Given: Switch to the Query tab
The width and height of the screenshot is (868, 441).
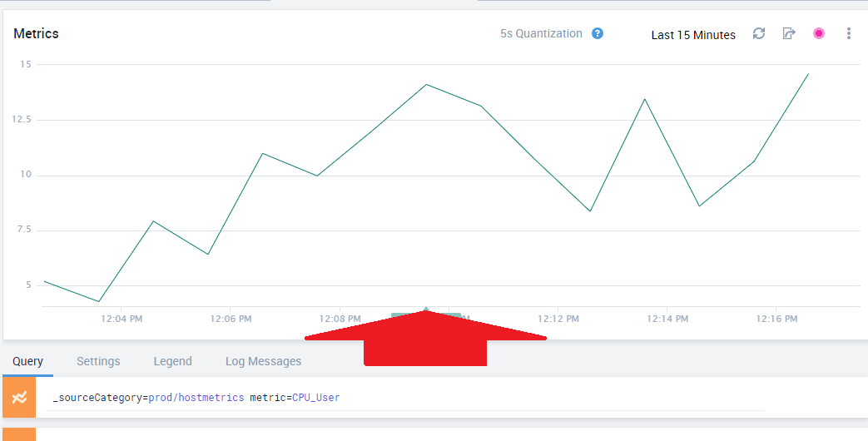Looking at the screenshot, I should coord(27,361).
